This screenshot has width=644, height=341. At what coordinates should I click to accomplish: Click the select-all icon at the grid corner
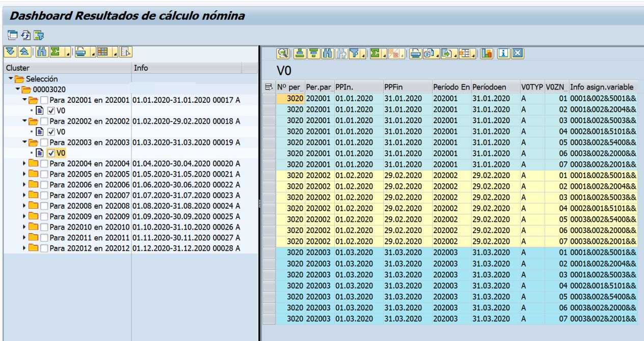pyautogui.click(x=269, y=86)
